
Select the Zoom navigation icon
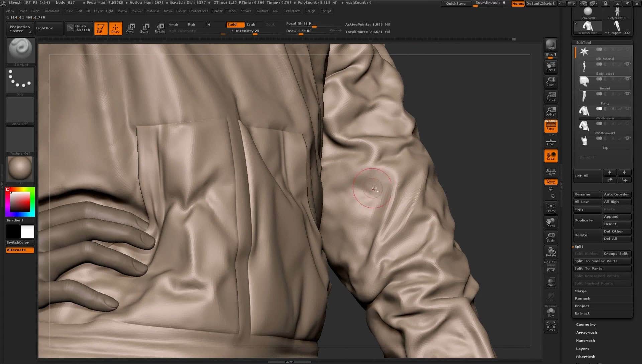click(x=551, y=81)
